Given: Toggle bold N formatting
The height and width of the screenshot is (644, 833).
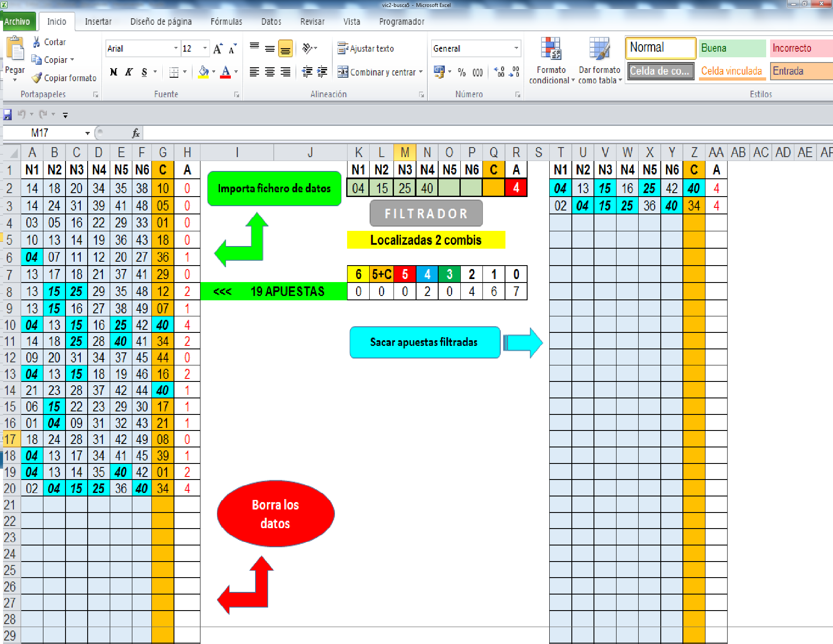Looking at the screenshot, I should pos(114,72).
